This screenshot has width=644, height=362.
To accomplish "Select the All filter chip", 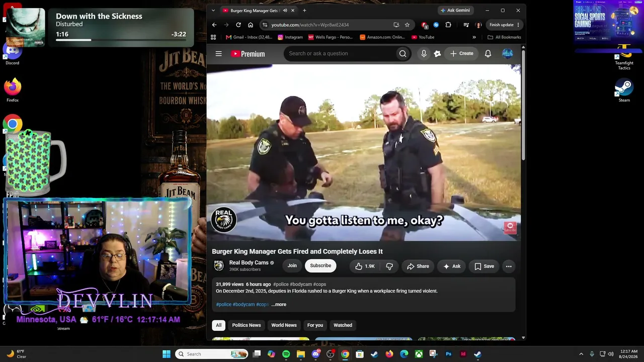I will tap(218, 325).
